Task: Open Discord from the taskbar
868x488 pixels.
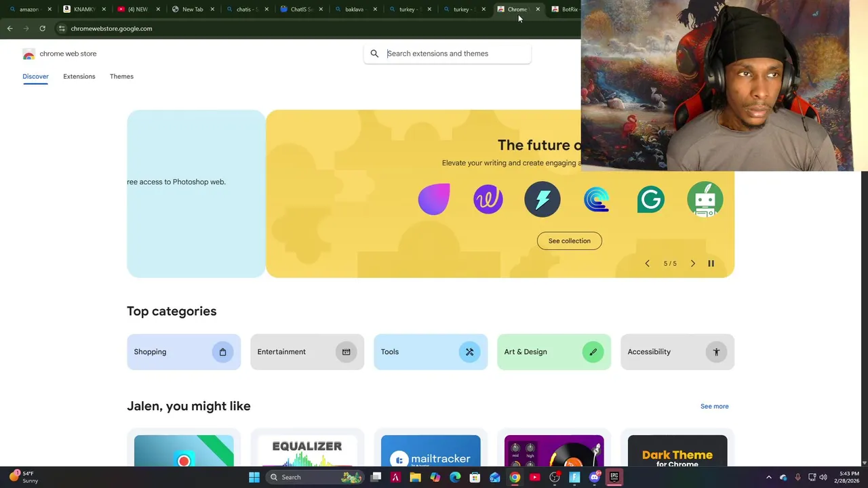Action: pos(595,477)
